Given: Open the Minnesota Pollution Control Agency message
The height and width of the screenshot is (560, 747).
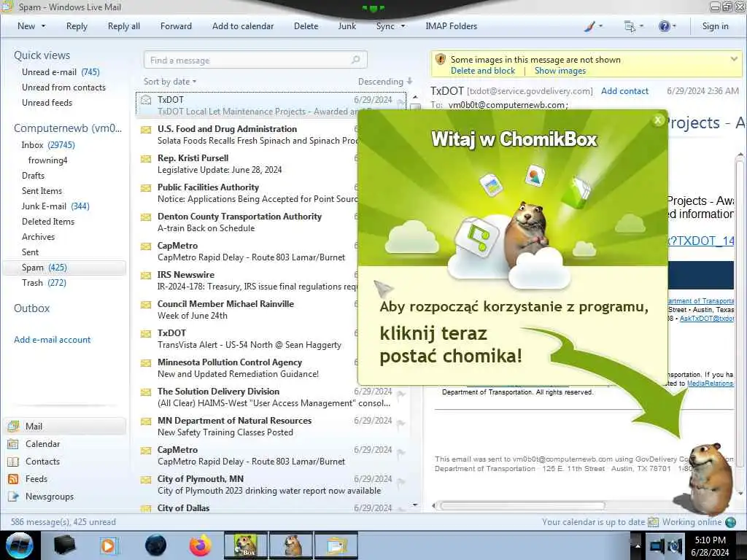Looking at the screenshot, I should (x=248, y=367).
